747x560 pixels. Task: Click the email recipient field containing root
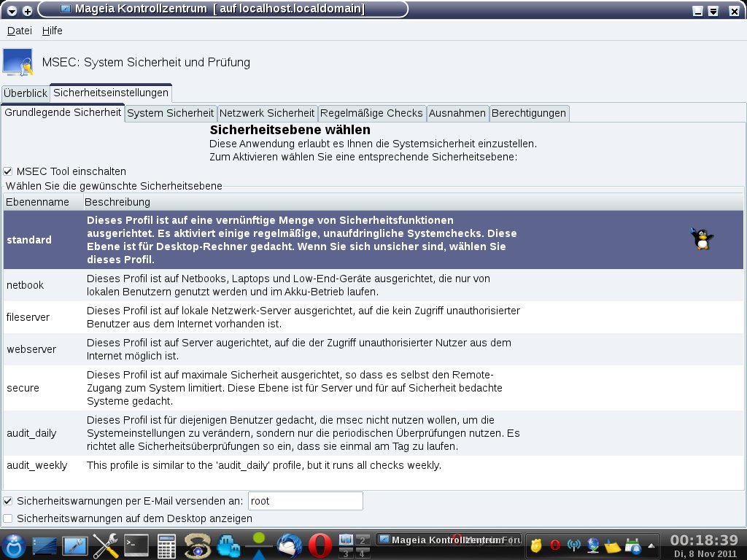pos(306,501)
